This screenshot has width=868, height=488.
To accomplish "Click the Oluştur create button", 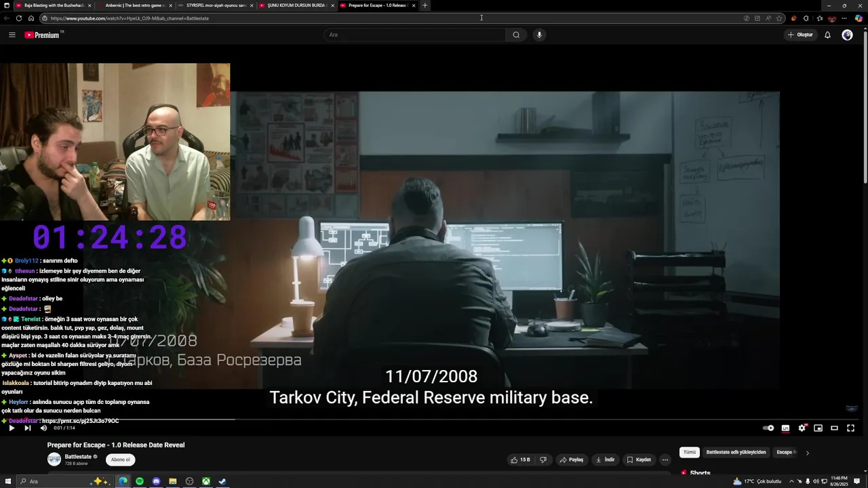I will pyautogui.click(x=800, y=35).
